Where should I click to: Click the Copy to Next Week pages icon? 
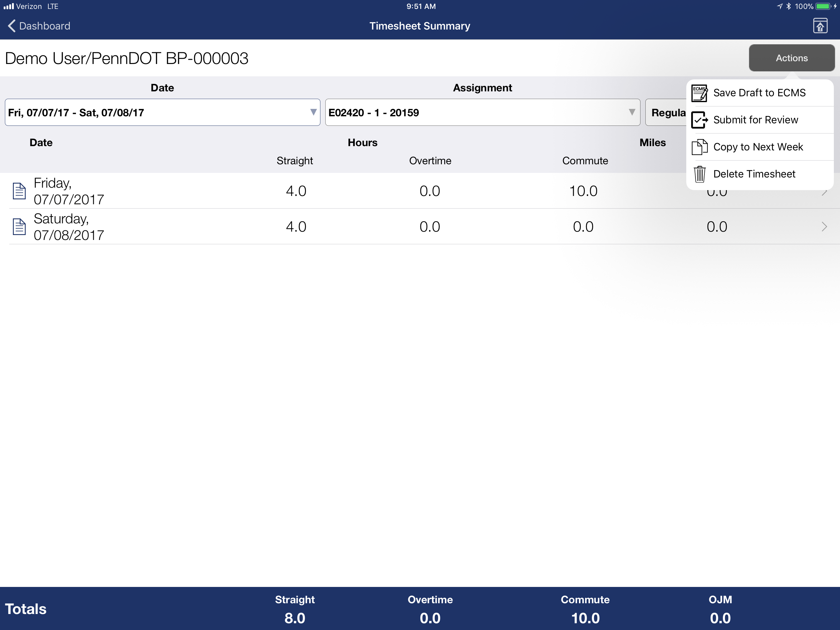coord(699,147)
